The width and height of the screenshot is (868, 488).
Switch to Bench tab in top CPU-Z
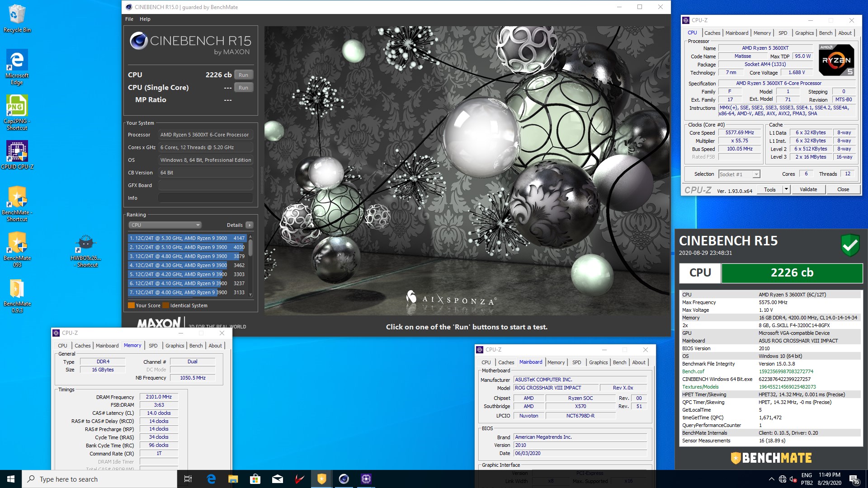pyautogui.click(x=826, y=33)
